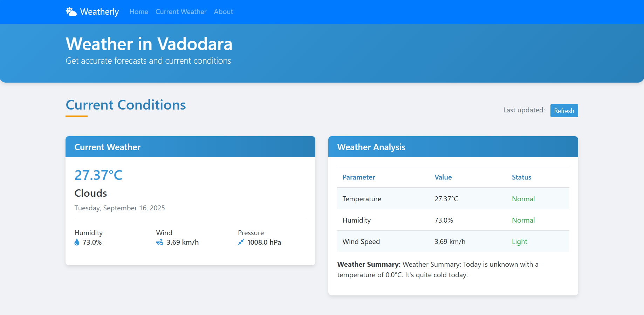The width and height of the screenshot is (644, 315).
Task: Click the Current Weather card header
Action: coord(190,147)
